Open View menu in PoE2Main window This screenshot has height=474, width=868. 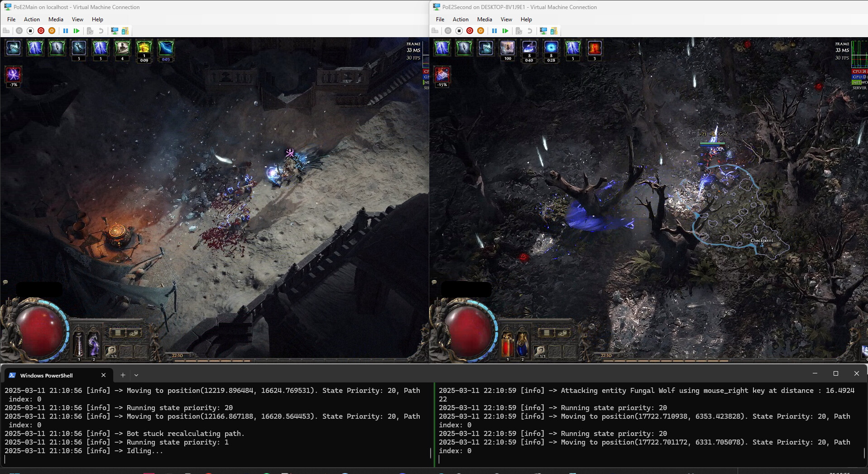click(x=77, y=19)
